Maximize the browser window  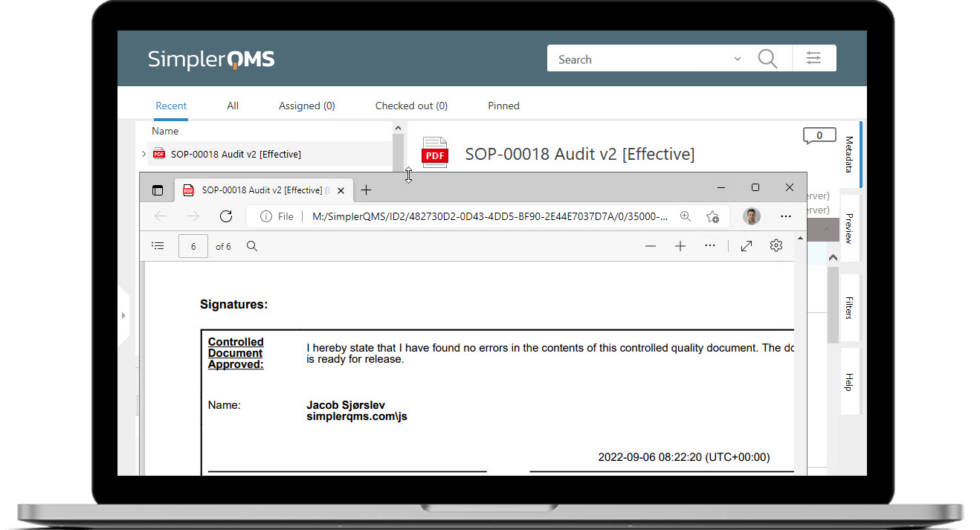(755, 188)
